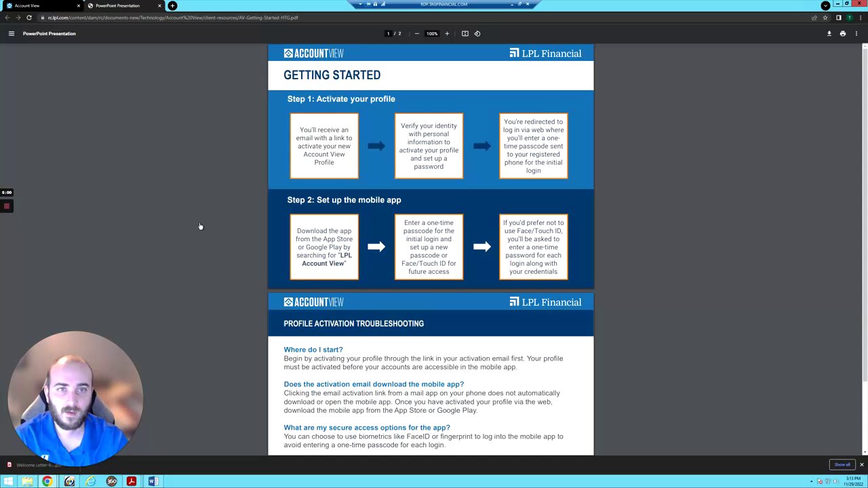
Task: Click the taskbar clock showing 3:13 PM
Action: (853, 481)
